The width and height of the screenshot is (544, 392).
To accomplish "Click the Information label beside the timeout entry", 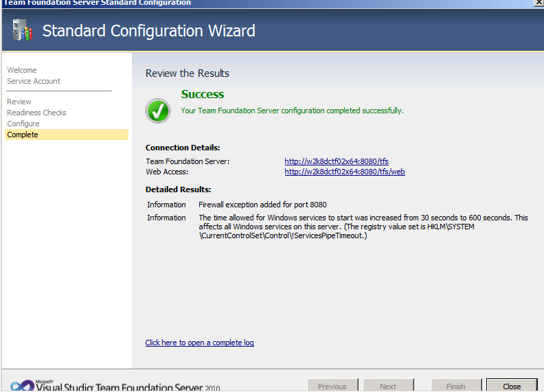I will (x=166, y=218).
